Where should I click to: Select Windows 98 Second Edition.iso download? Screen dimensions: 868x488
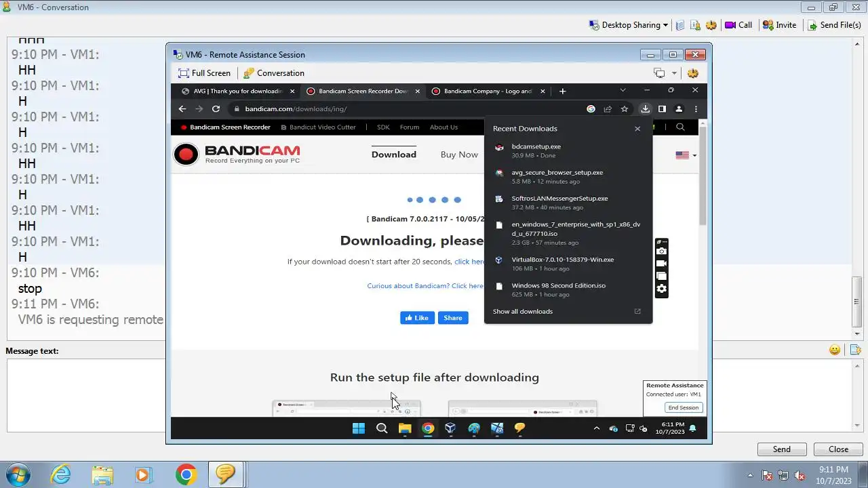pos(568,289)
